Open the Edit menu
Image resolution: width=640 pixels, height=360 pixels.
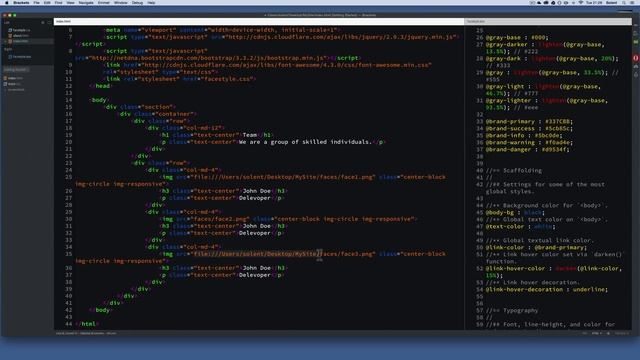[x=47, y=3]
